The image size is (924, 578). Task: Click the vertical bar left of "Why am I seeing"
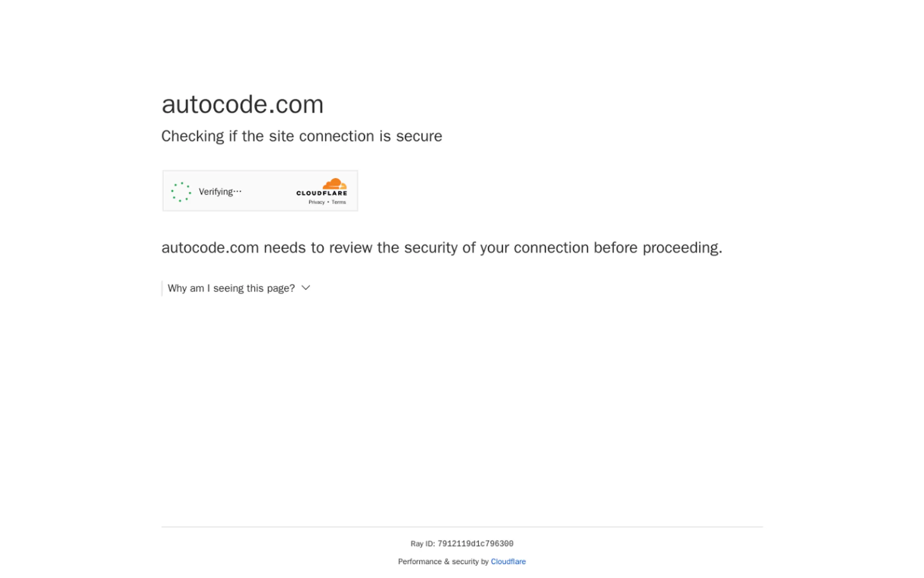click(162, 288)
